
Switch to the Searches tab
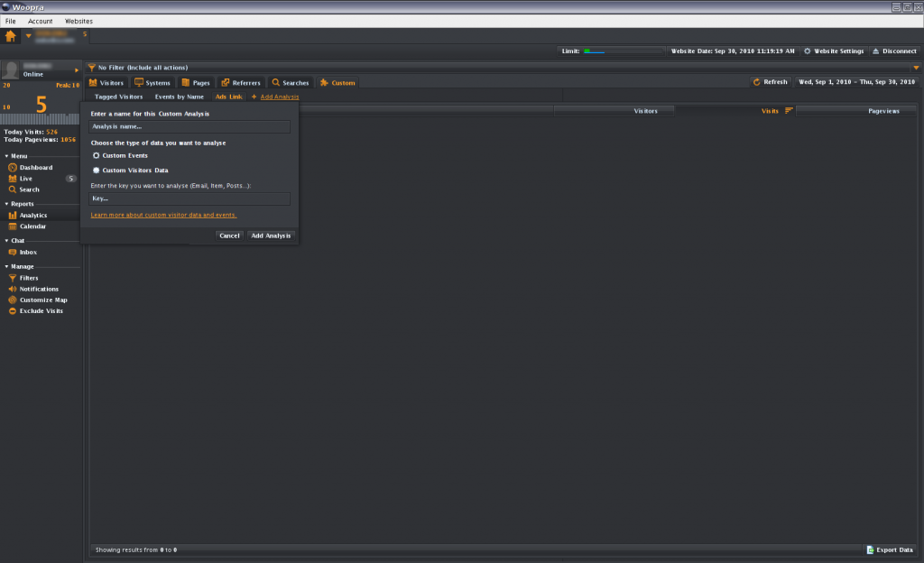pos(290,82)
